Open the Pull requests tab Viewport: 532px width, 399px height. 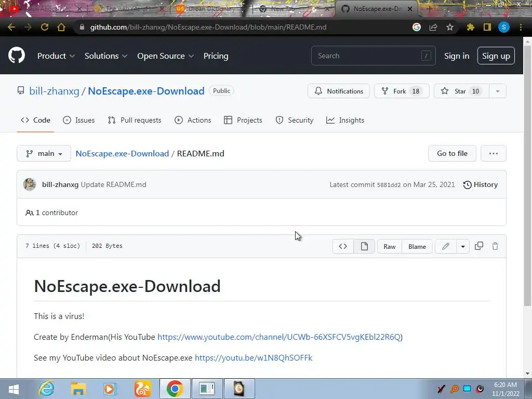(x=135, y=120)
